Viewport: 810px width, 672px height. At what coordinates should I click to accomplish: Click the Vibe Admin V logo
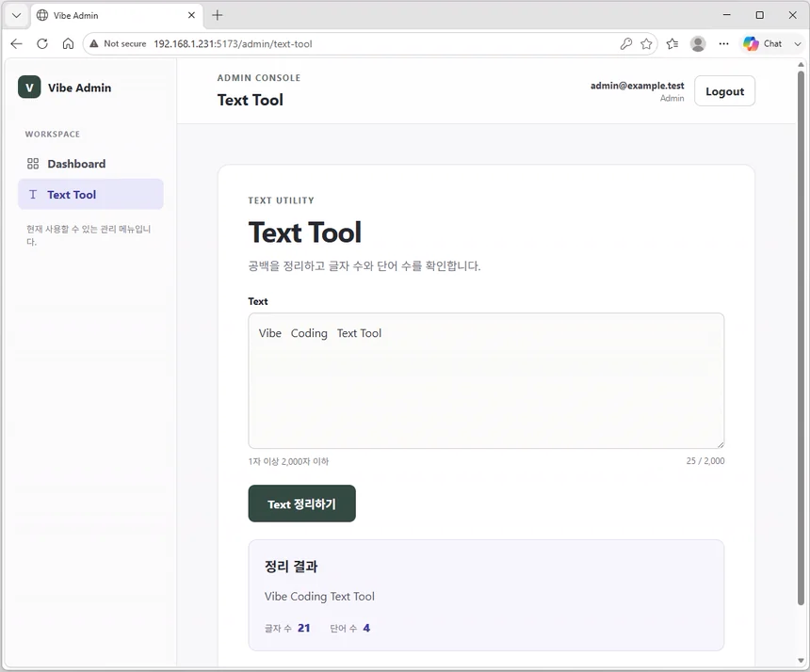click(29, 88)
